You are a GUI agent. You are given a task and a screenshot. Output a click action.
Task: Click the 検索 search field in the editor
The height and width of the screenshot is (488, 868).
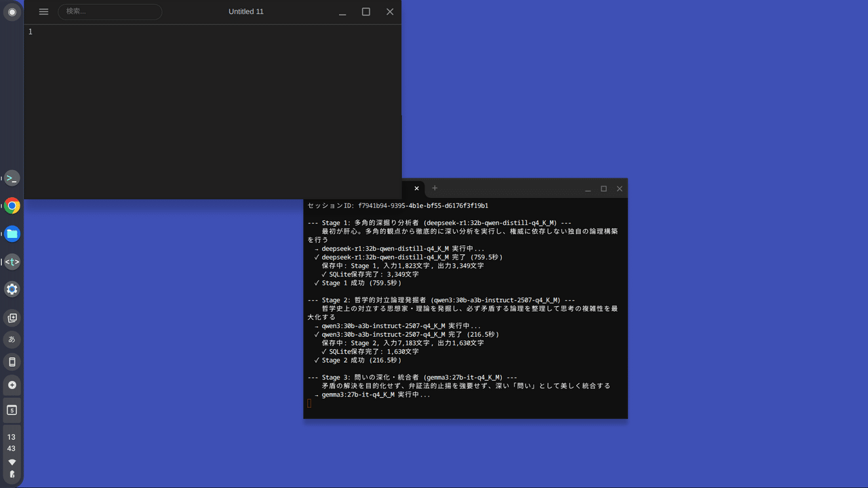point(110,12)
